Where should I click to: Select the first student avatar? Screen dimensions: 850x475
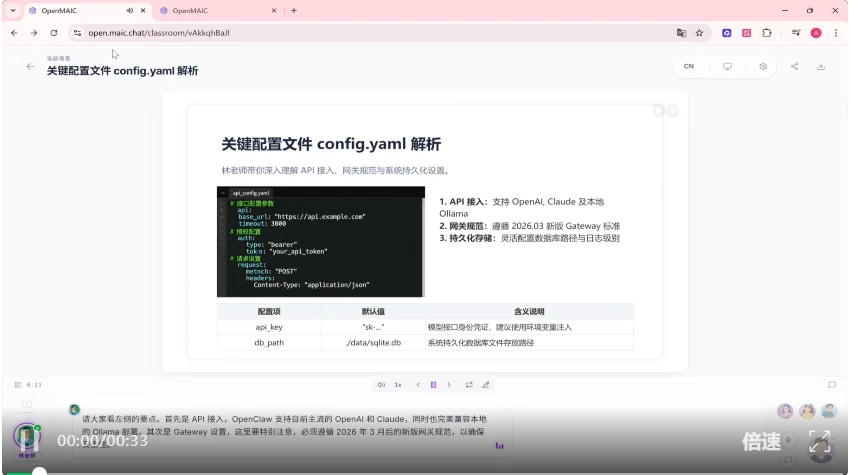(785, 411)
